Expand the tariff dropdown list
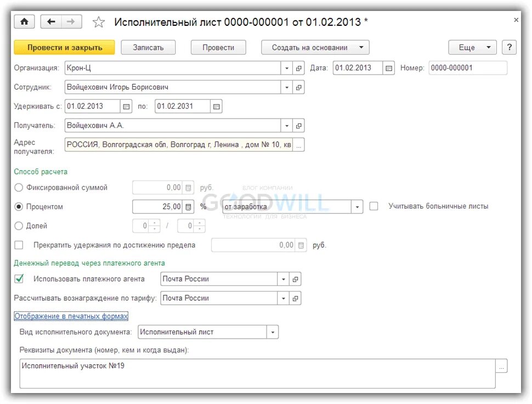This screenshot has width=532, height=404. (x=284, y=298)
